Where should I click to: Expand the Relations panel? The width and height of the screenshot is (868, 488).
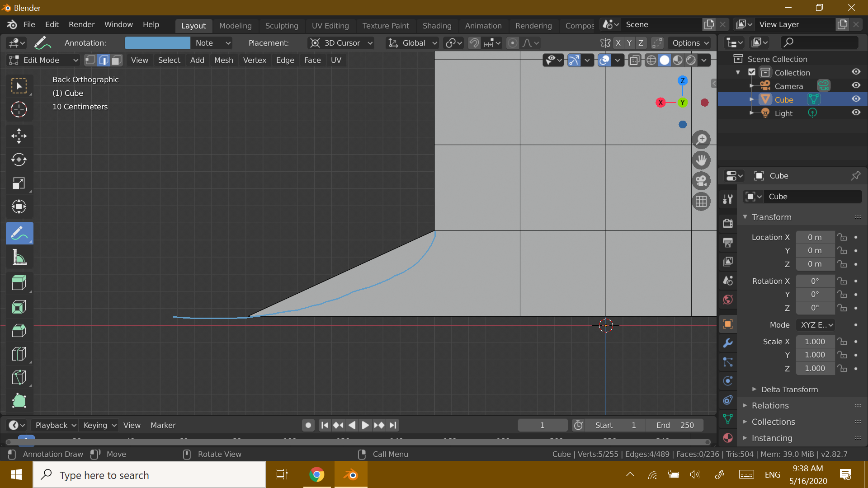(770, 405)
